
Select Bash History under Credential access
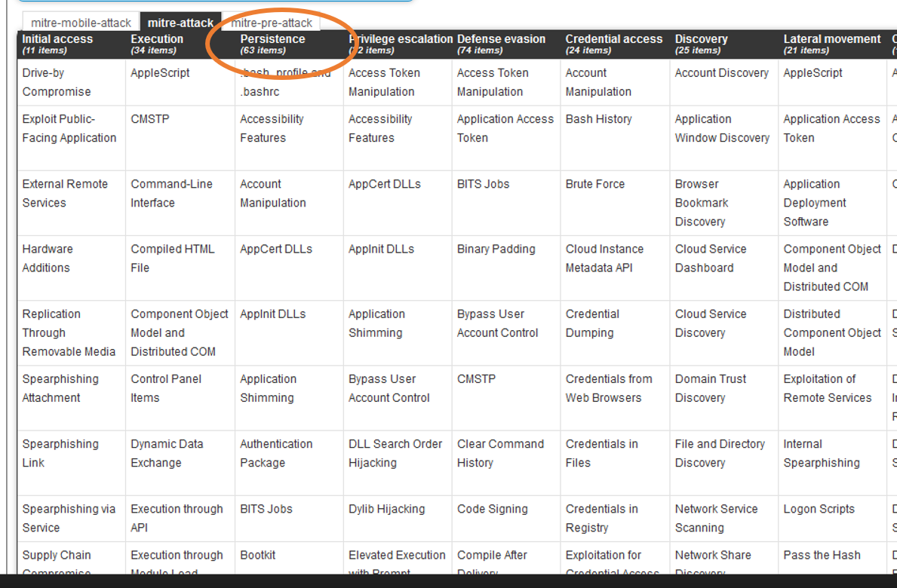coord(598,119)
